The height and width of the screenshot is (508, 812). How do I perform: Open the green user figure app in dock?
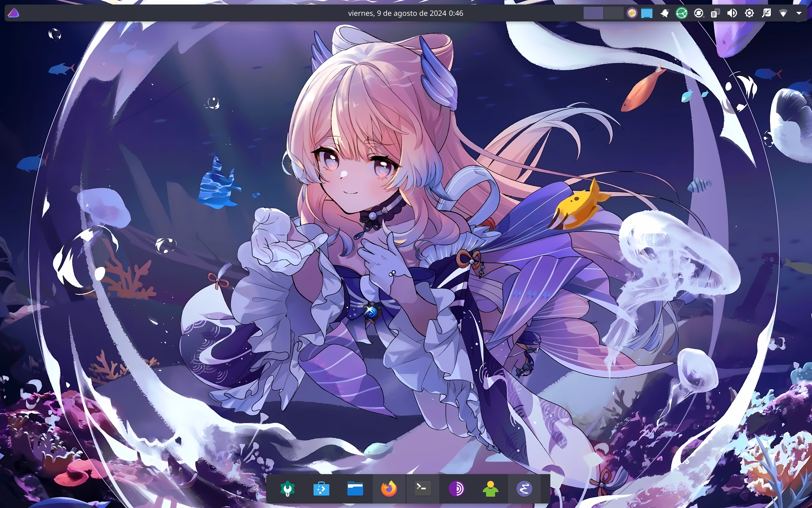490,489
